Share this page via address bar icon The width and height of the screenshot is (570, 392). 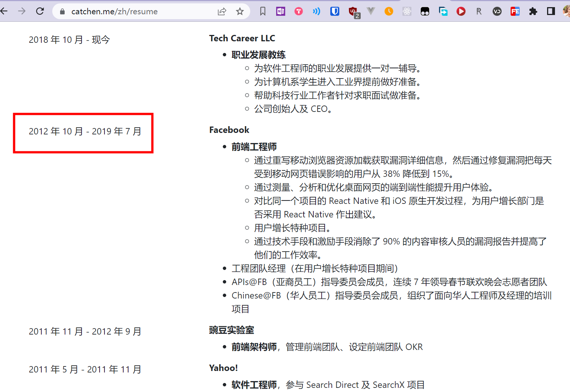pyautogui.click(x=222, y=12)
